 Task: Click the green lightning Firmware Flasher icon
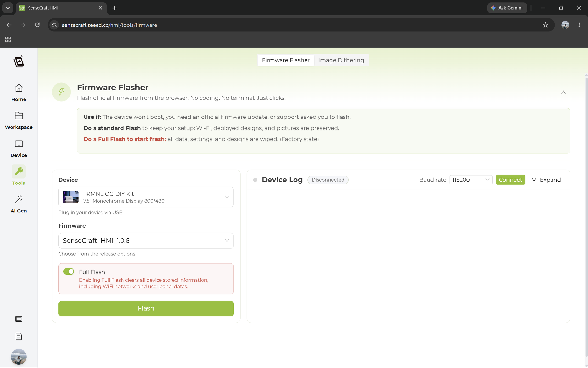click(61, 92)
